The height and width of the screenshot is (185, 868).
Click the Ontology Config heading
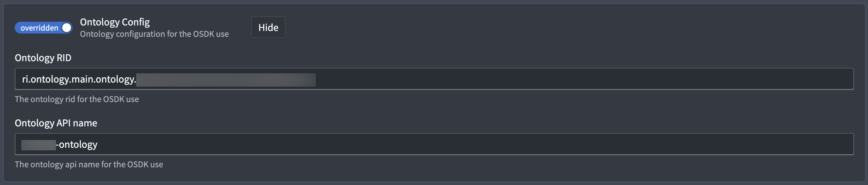coord(115,22)
